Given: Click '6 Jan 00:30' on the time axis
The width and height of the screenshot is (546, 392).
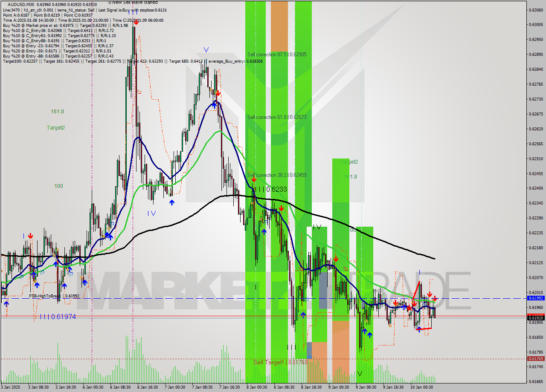Looking at the screenshot, I should click(93, 387).
